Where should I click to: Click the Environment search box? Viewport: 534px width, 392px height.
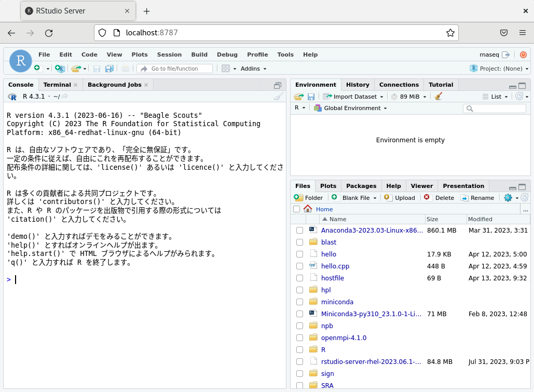click(495, 109)
